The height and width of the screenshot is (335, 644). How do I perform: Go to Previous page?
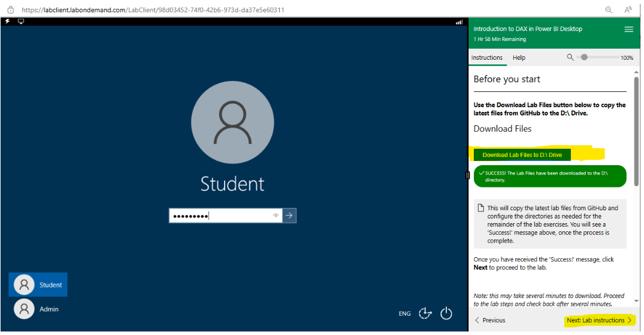click(490, 320)
